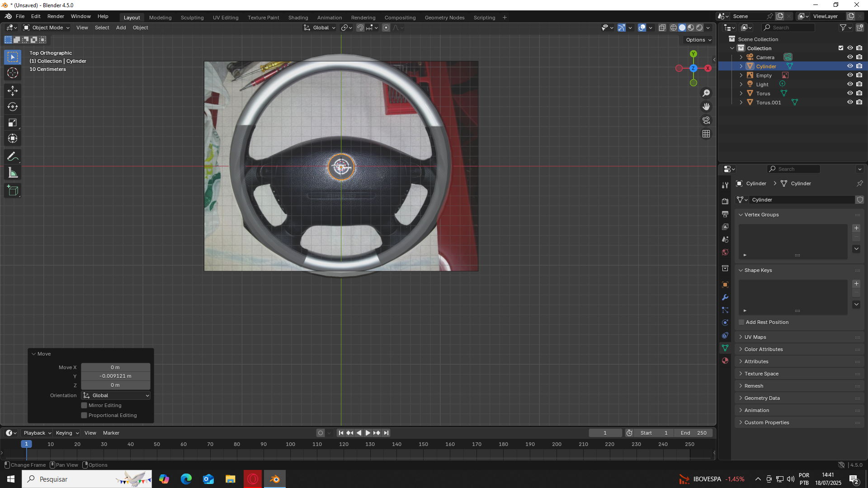Open the Modifiers wrench properties tab
The height and width of the screenshot is (488, 868).
[x=725, y=297]
